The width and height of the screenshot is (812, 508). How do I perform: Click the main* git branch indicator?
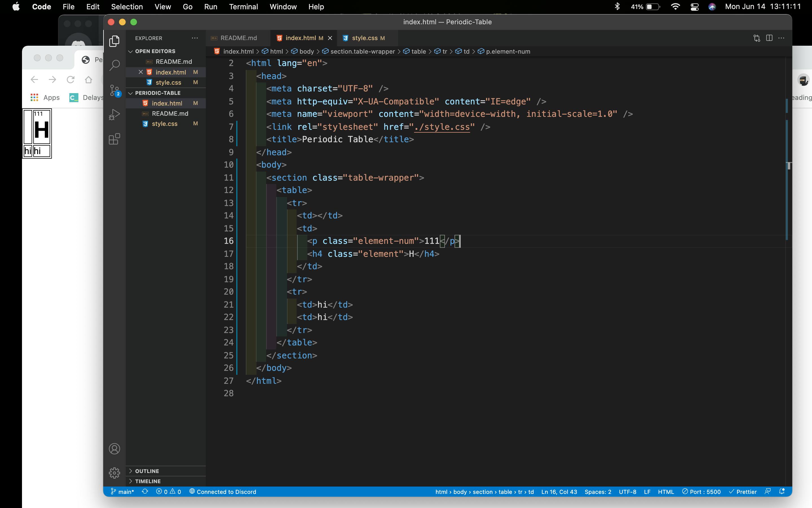coord(122,492)
